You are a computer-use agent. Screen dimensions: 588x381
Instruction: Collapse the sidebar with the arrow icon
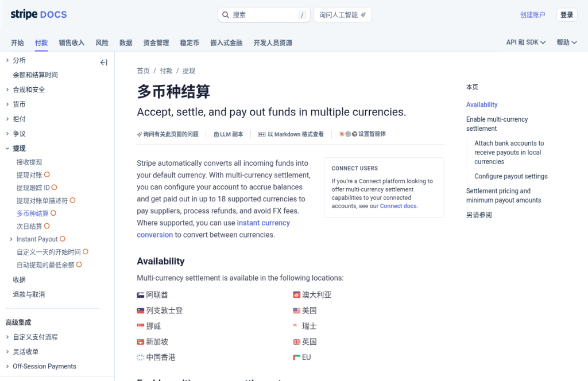(104, 63)
